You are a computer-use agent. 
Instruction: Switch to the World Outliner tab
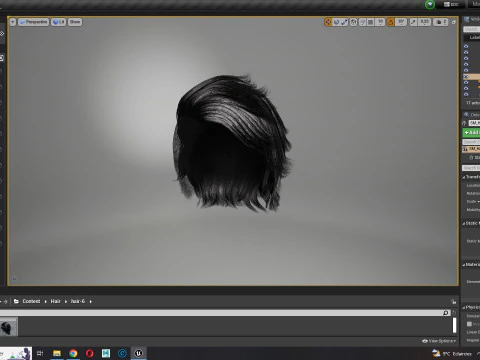click(472, 19)
